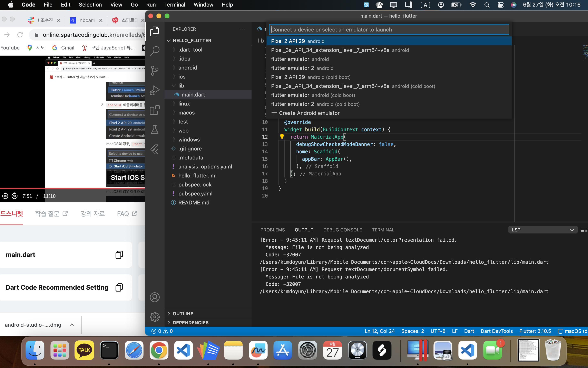Open the Explorer view in activity bar
This screenshot has height=368, width=588.
click(x=155, y=31)
